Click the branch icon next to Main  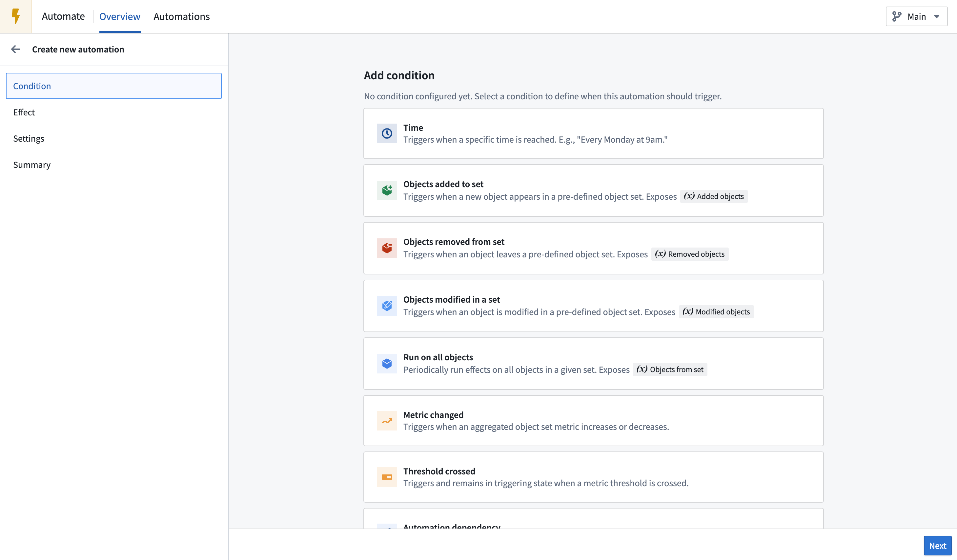pos(897,16)
